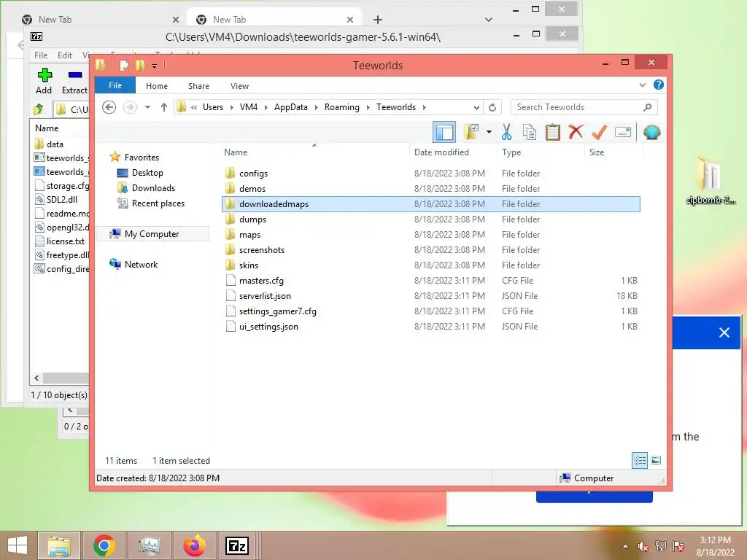
Task: Click the Roaming breadcrumb segment
Action: [342, 107]
